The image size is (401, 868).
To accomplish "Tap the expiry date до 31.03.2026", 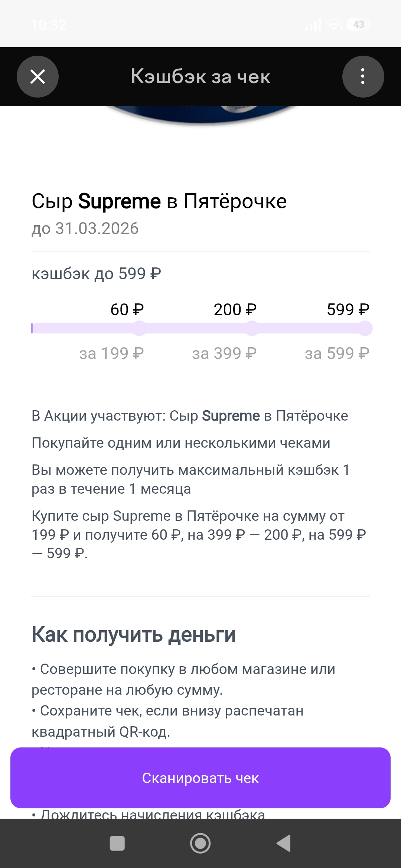I will tap(85, 228).
